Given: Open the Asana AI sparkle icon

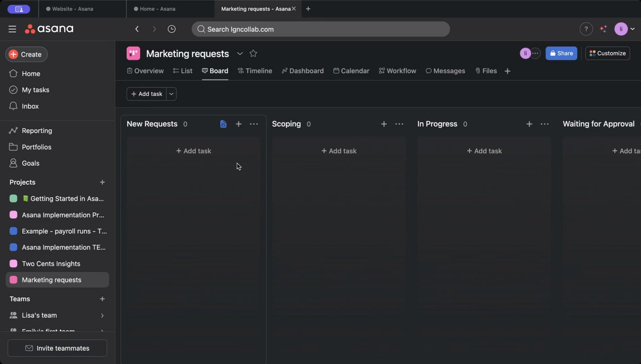Looking at the screenshot, I should click(x=603, y=29).
